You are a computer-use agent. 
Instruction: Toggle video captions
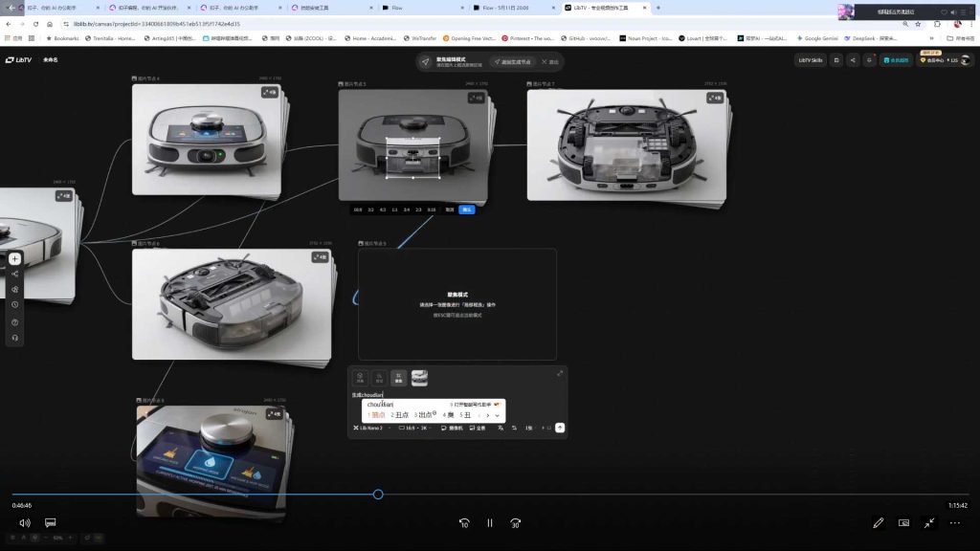(51, 522)
